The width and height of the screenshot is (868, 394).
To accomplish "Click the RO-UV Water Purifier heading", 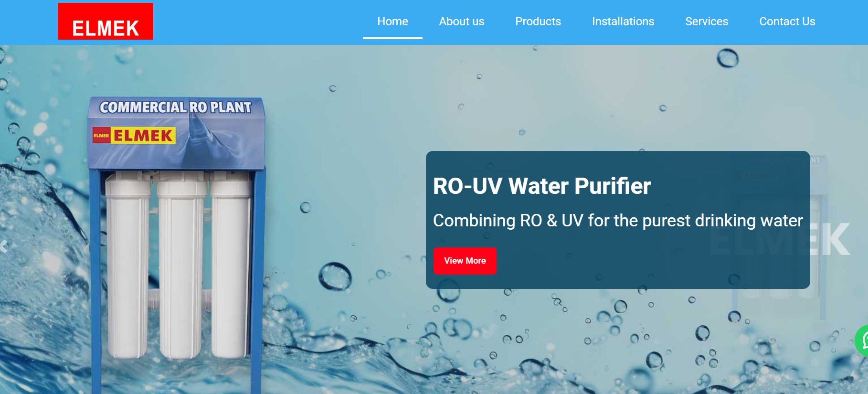I will point(542,186).
